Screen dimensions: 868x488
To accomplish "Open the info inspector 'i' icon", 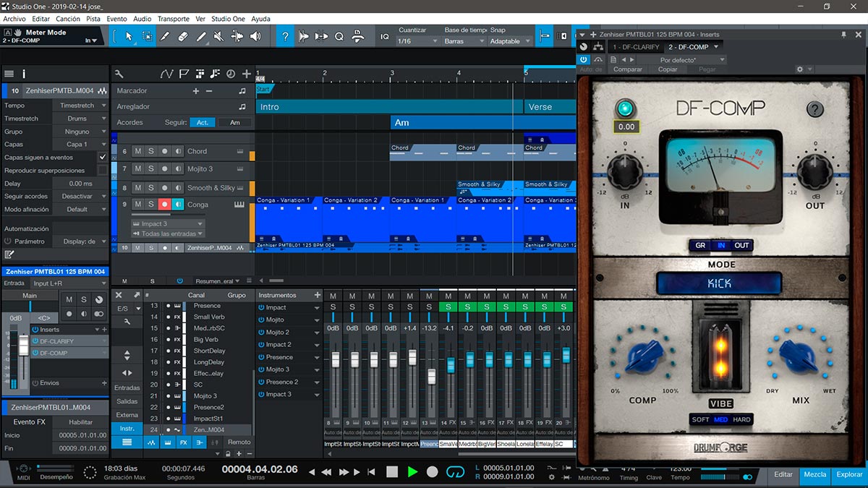I will (24, 74).
